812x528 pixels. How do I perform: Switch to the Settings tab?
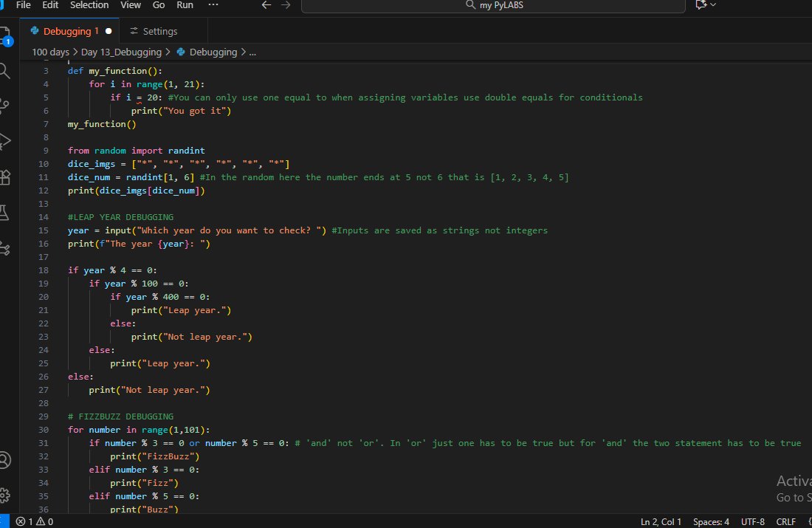click(x=154, y=31)
